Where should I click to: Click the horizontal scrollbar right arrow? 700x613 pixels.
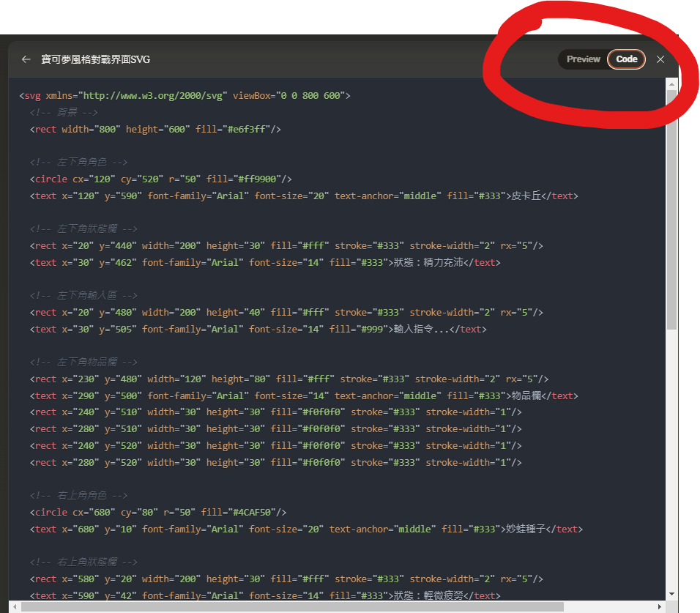point(660,606)
